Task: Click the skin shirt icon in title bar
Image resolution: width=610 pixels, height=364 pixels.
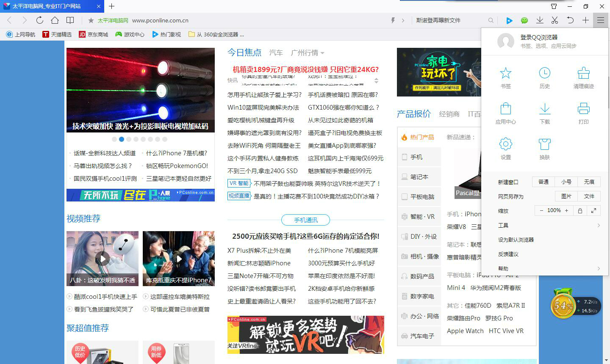Action: pyautogui.click(x=554, y=6)
